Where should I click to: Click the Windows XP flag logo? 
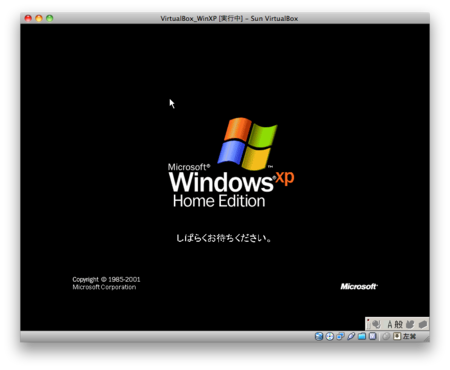click(x=248, y=143)
